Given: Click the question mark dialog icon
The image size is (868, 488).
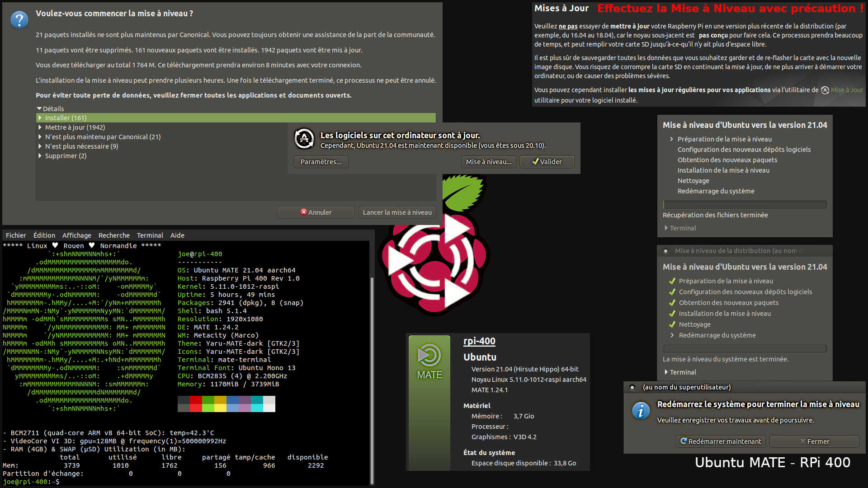Looking at the screenshot, I should click(19, 19).
